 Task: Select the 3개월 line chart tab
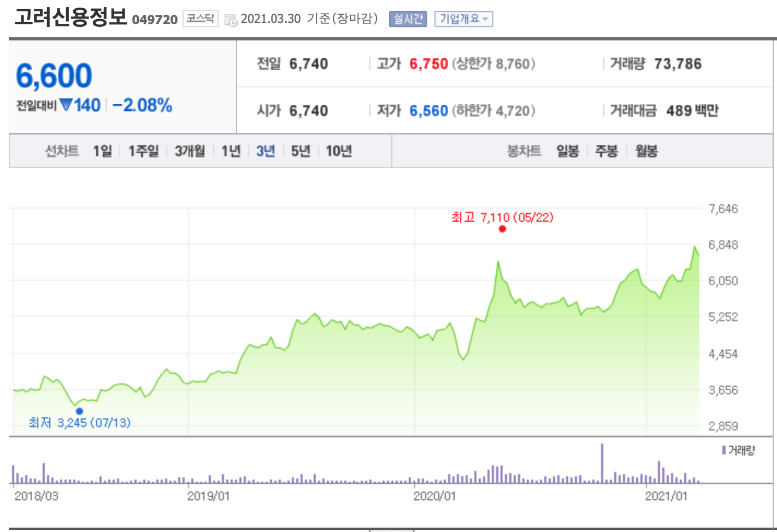pos(190,151)
